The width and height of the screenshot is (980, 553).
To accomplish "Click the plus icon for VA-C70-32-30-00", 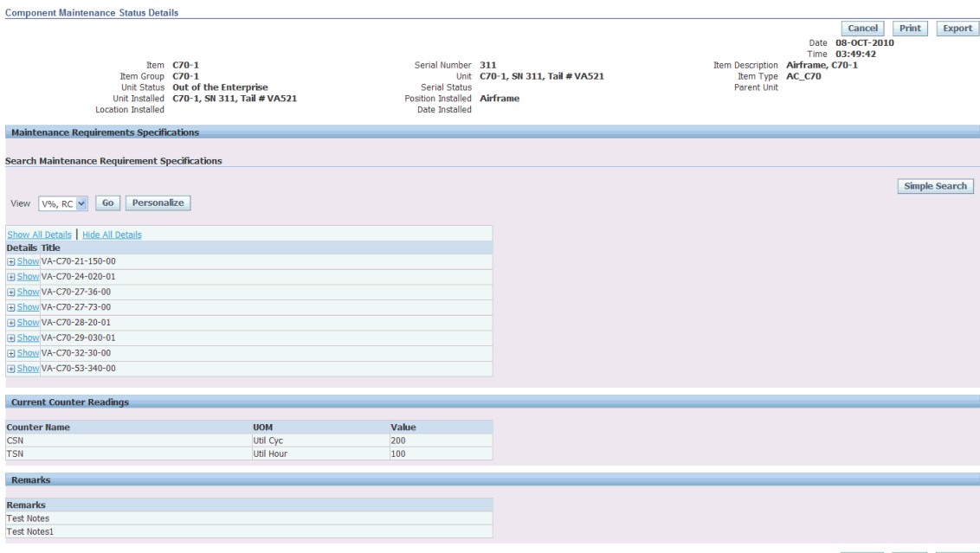I will point(11,354).
